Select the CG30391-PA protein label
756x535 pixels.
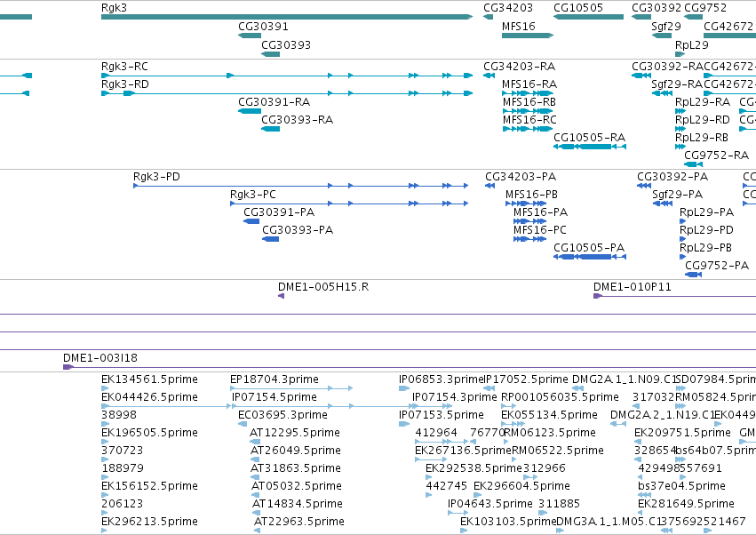(x=279, y=212)
